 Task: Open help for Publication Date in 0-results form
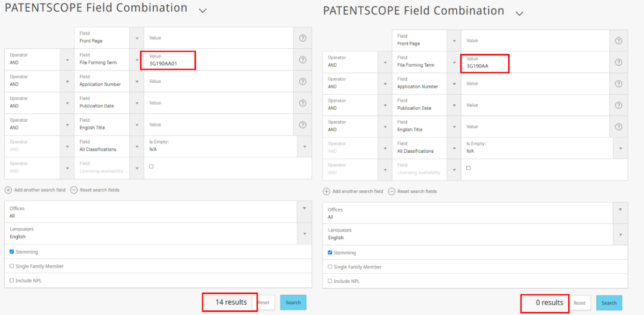618,105
